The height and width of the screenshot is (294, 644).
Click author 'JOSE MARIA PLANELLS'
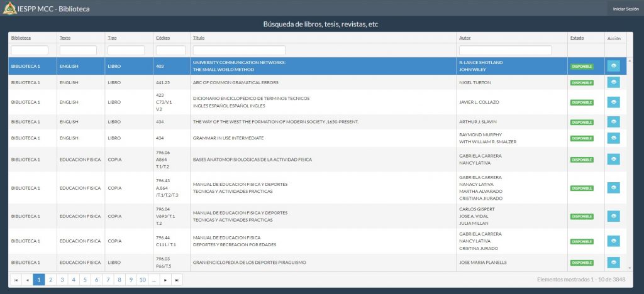click(482, 263)
